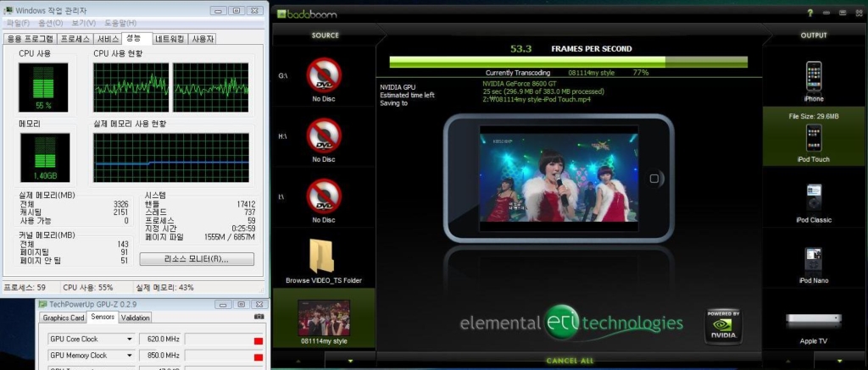The width and height of the screenshot is (868, 370).
Task: Select the Sensors tab in GPU-Z
Action: click(x=103, y=317)
